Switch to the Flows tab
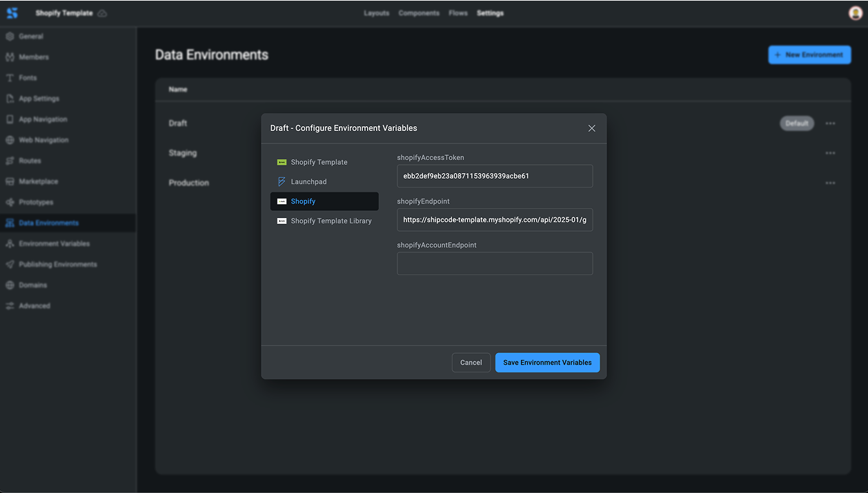868x493 pixels. pos(458,13)
